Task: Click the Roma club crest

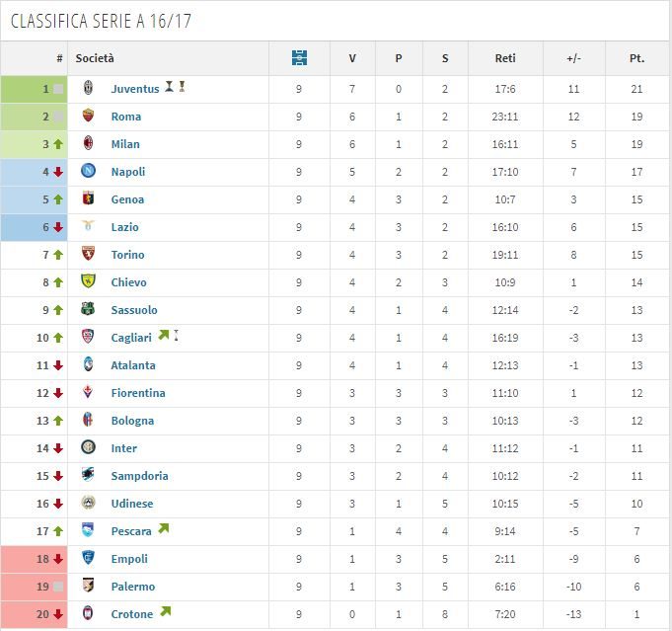Action: click(88, 116)
